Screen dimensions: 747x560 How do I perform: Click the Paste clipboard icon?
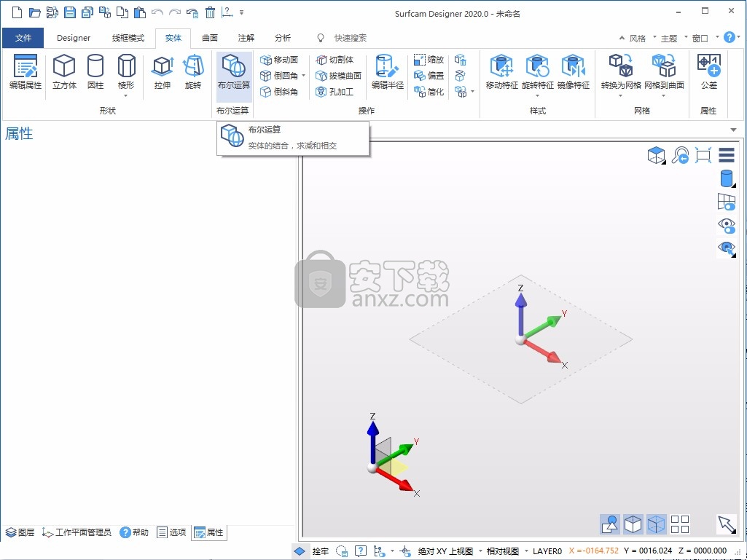140,12
